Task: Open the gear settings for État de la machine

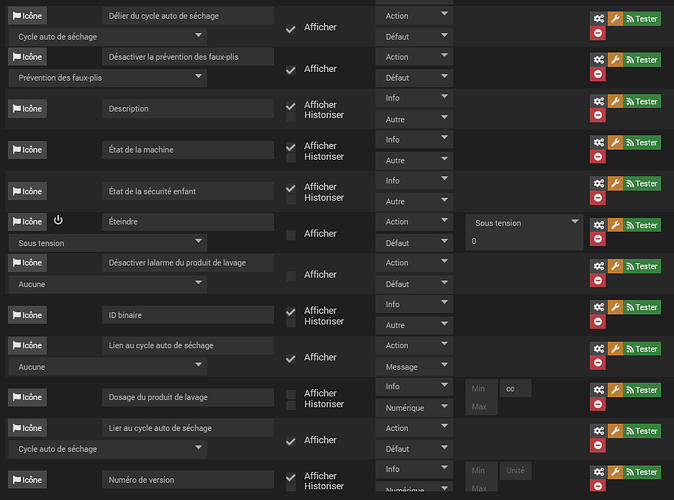Action: (597, 142)
